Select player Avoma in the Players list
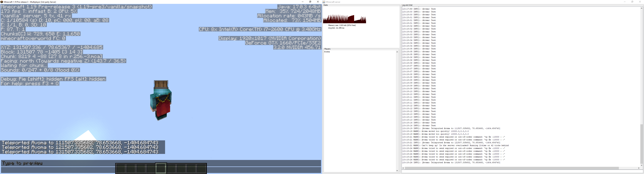 (327, 52)
